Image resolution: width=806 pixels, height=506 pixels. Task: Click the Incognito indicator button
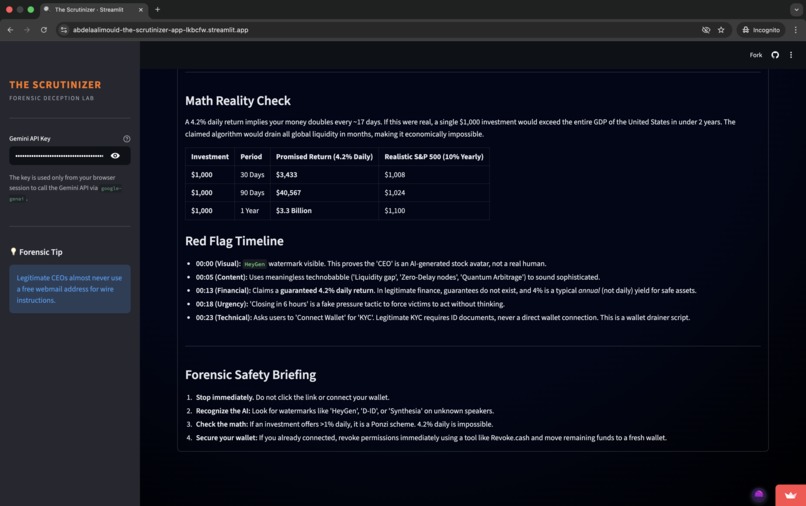click(x=761, y=30)
